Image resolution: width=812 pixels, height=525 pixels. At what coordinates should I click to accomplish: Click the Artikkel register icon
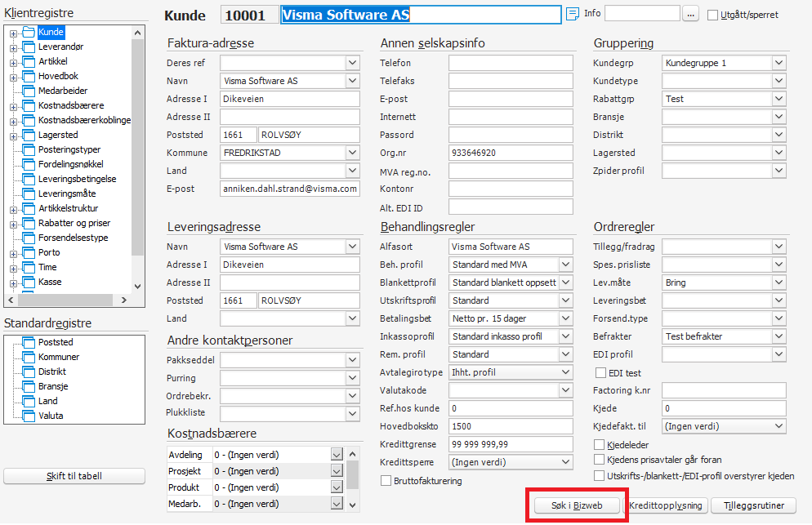pyautogui.click(x=29, y=61)
